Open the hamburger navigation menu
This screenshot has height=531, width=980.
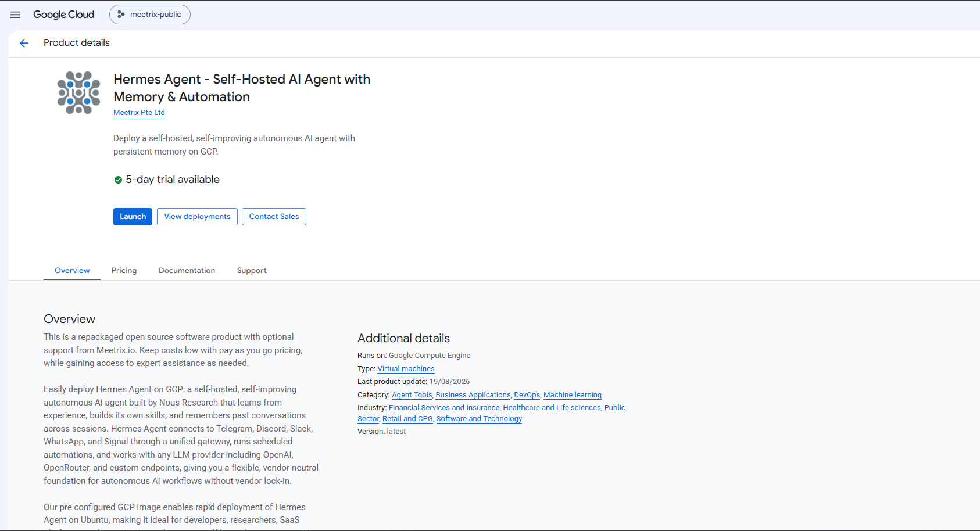click(x=15, y=15)
